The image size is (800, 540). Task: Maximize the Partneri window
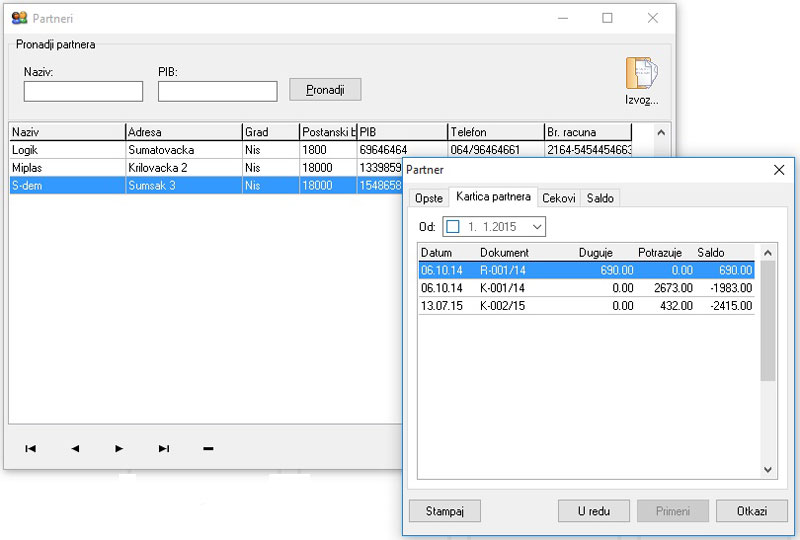point(607,18)
